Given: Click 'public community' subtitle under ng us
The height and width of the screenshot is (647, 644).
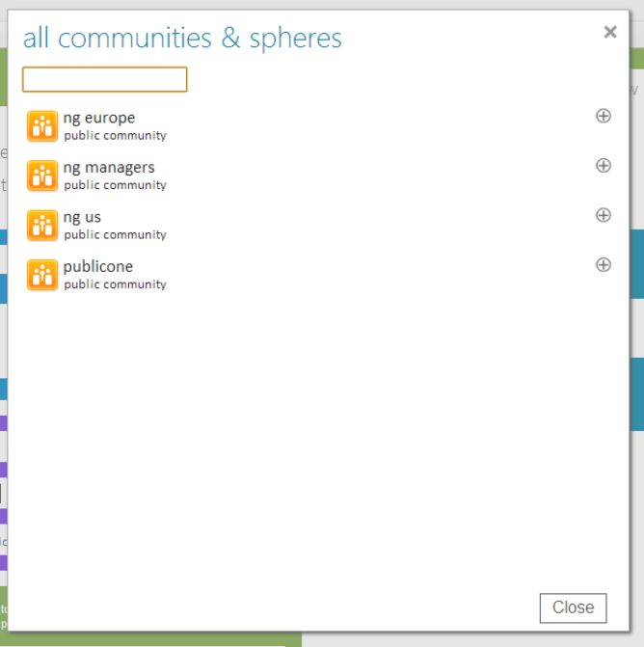Looking at the screenshot, I should (x=115, y=235).
